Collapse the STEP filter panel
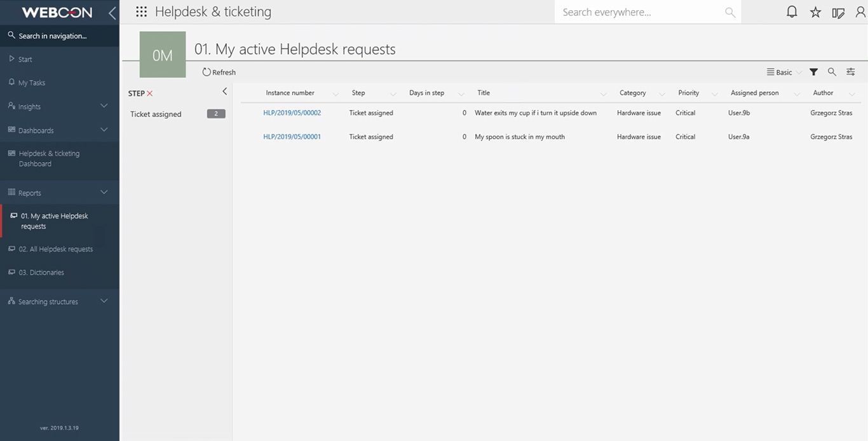The image size is (868, 441). pyautogui.click(x=224, y=92)
